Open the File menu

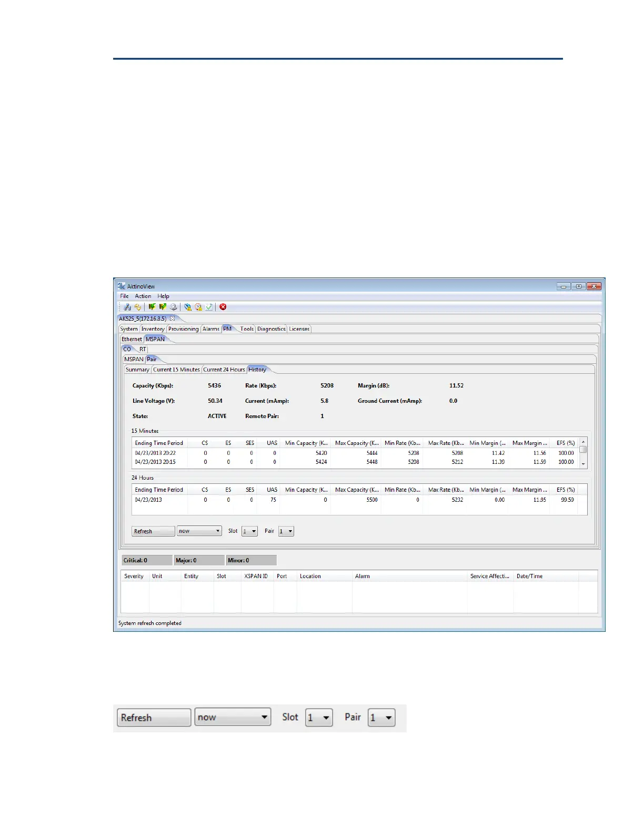(x=124, y=296)
